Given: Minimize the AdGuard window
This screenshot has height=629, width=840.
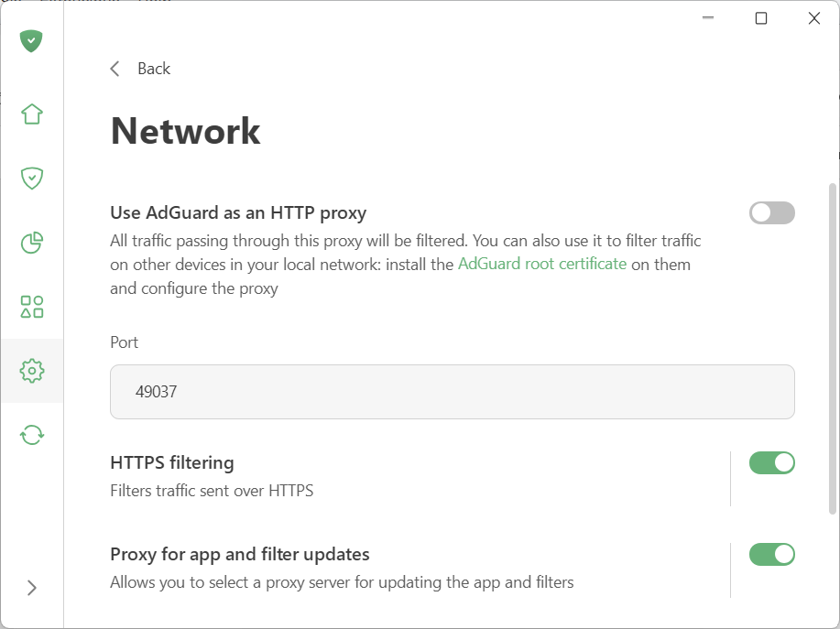Looking at the screenshot, I should pos(707,17).
